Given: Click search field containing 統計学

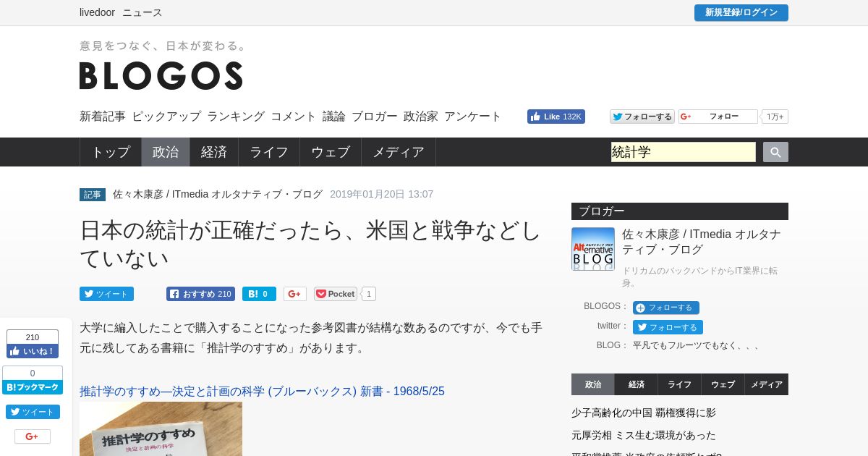Looking at the screenshot, I should [684, 152].
